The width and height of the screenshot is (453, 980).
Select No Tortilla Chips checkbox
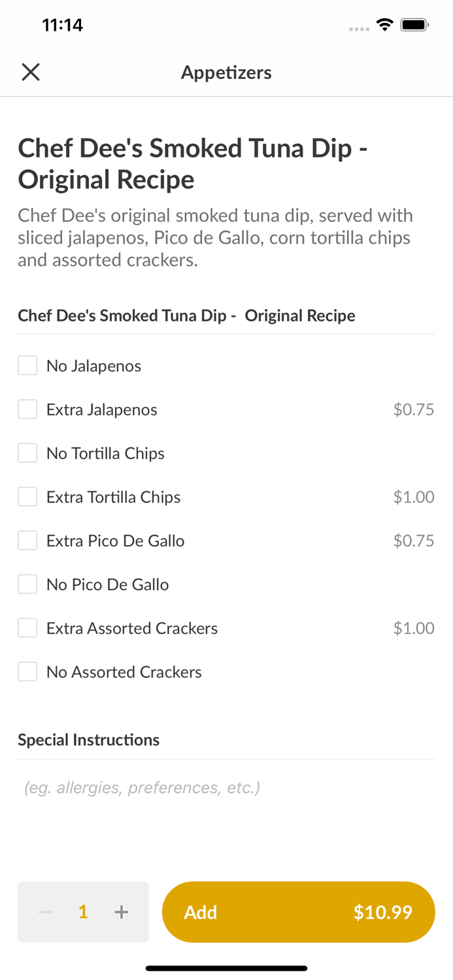pyautogui.click(x=27, y=453)
